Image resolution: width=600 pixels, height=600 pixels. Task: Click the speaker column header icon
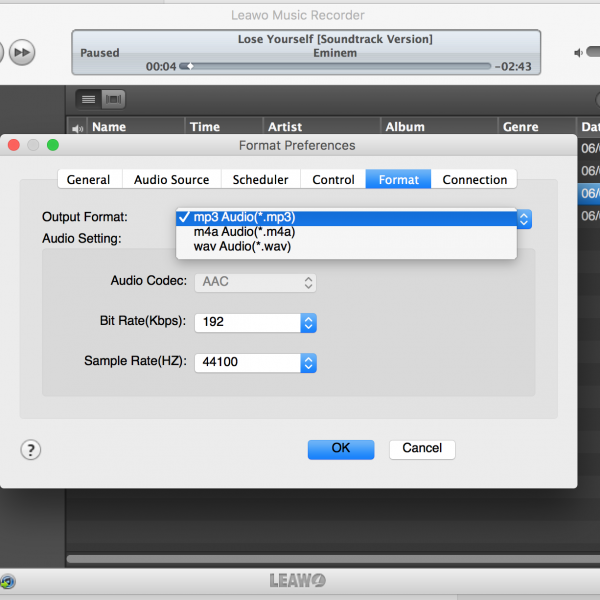pyautogui.click(x=77, y=128)
